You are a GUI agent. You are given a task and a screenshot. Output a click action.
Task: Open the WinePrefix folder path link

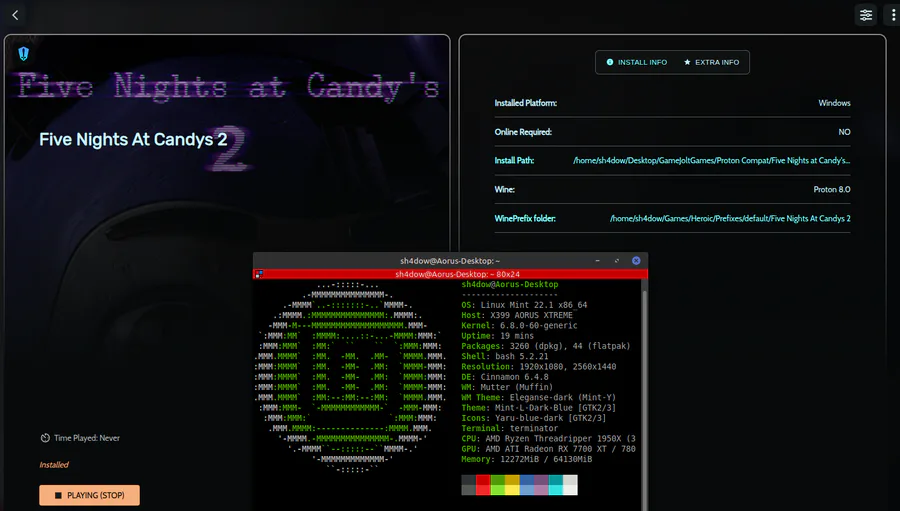pos(730,218)
